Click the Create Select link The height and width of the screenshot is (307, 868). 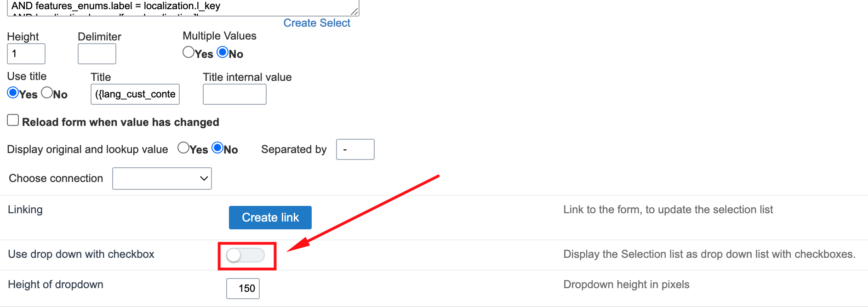click(x=317, y=23)
